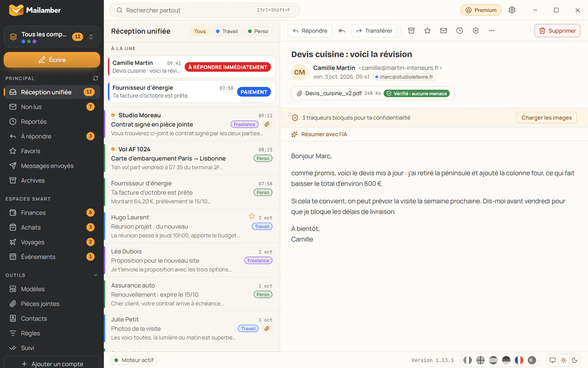The image size is (588, 368).
Task: Open Pièces jointes in the sidebar
Action: (x=52, y=304)
